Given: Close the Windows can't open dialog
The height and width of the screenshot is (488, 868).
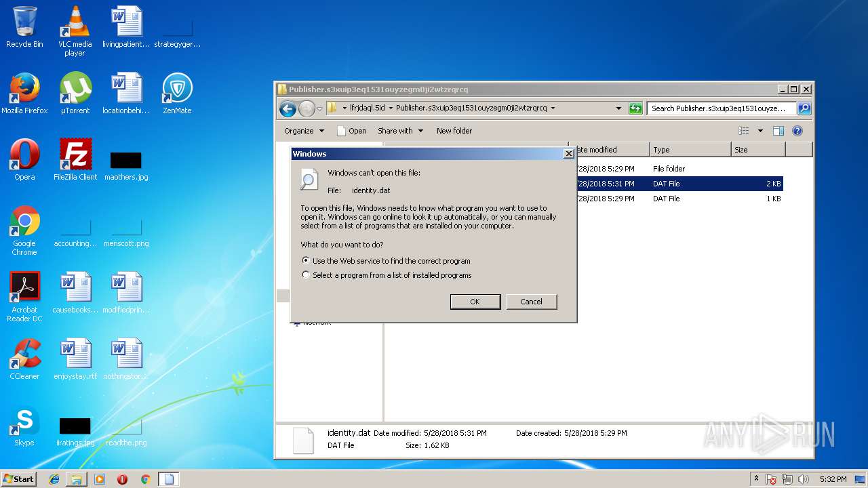Looking at the screenshot, I should click(x=569, y=154).
